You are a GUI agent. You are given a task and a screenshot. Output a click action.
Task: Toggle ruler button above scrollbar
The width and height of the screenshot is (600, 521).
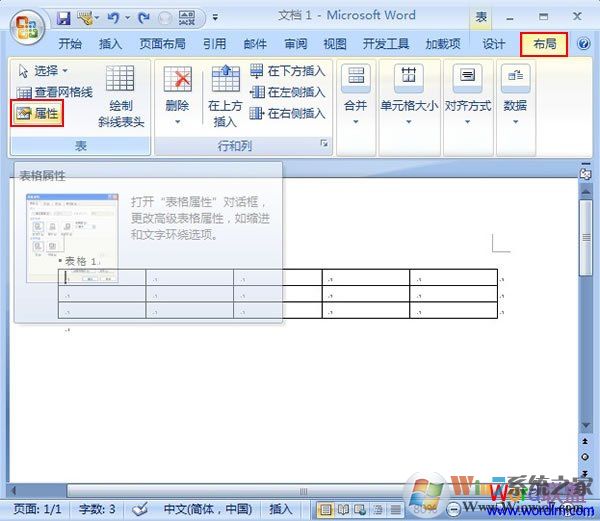tap(585, 174)
